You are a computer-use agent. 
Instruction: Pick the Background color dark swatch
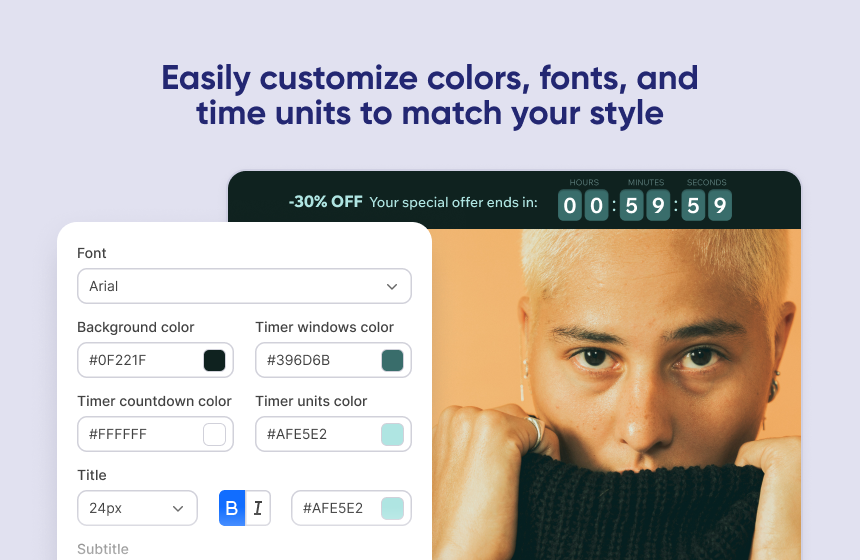point(214,360)
